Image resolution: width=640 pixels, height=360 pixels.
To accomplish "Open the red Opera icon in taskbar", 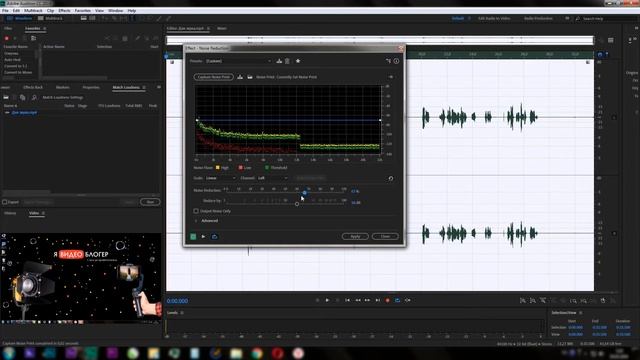I will coord(278,353).
